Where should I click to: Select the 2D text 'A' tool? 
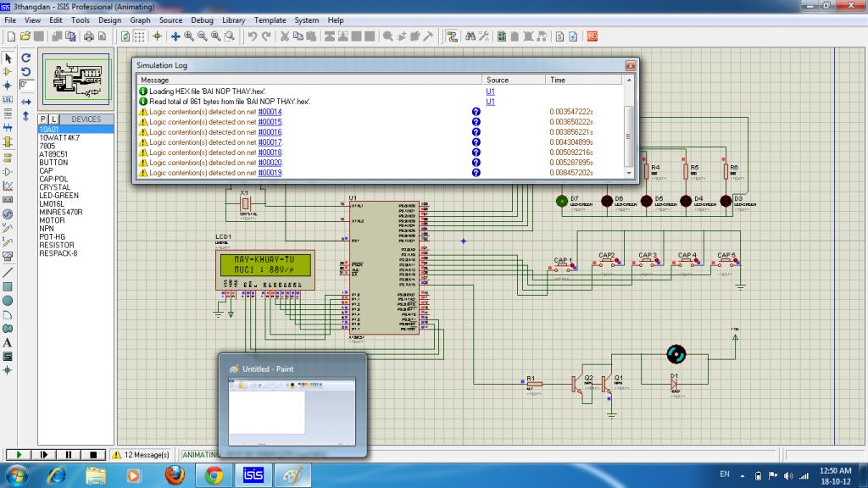(x=8, y=342)
